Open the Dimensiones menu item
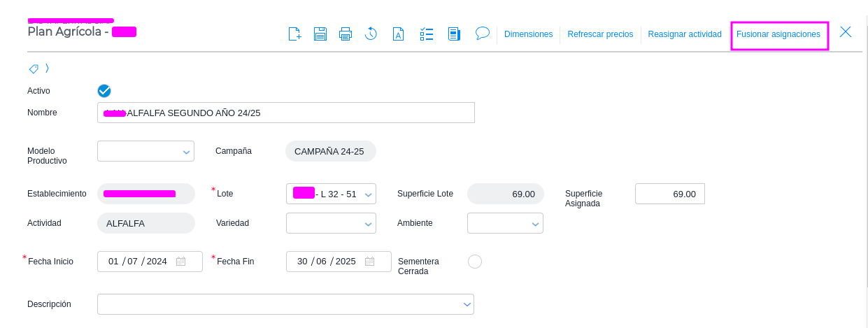Screen dimensions: 868x328 click(x=528, y=34)
